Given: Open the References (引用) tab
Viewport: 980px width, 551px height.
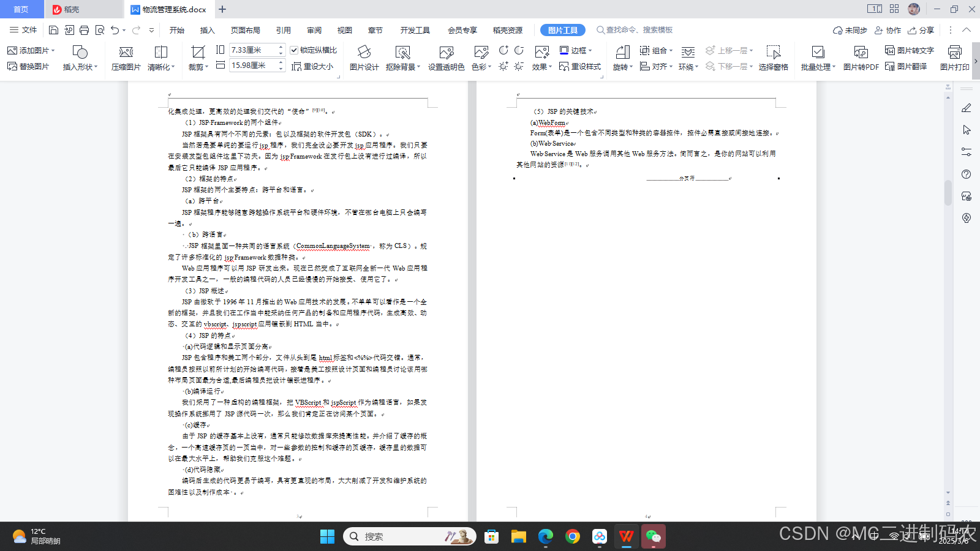Looking at the screenshot, I should tap(283, 30).
